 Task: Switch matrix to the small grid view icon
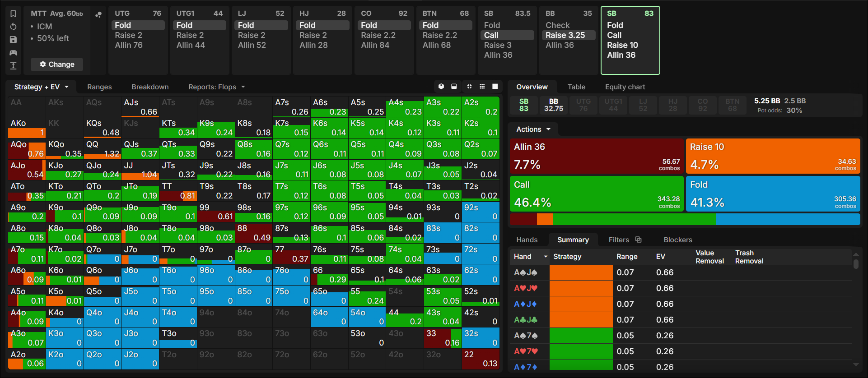tap(482, 87)
